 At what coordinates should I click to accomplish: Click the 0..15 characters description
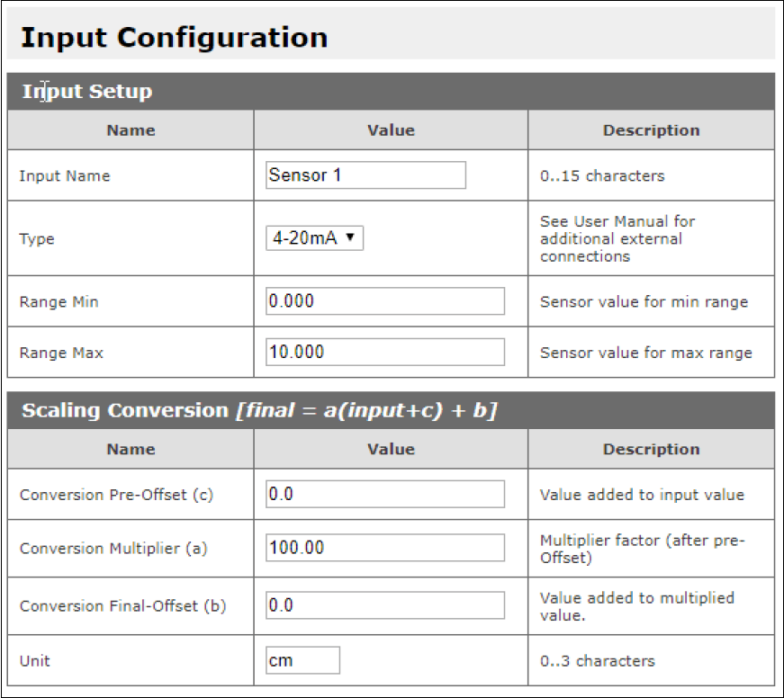click(602, 176)
